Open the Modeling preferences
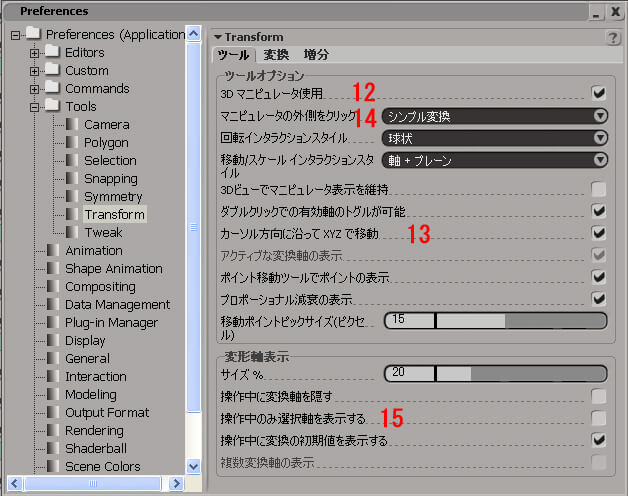 [x=91, y=395]
